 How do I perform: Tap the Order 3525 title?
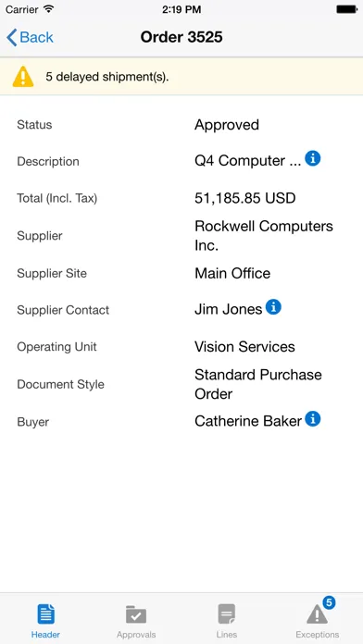[181, 37]
